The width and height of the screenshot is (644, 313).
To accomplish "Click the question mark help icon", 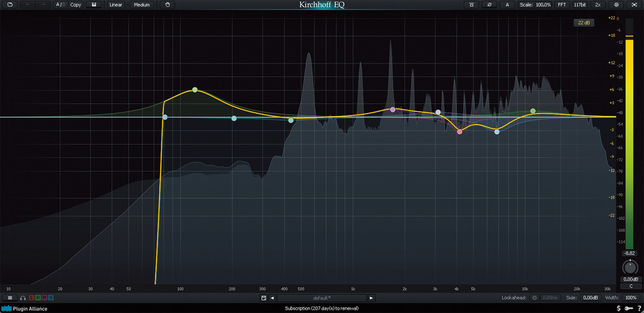I will (x=639, y=308).
